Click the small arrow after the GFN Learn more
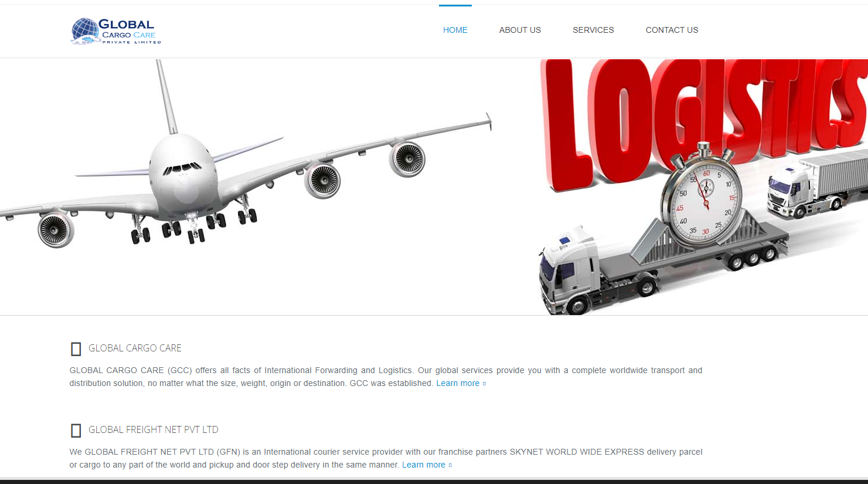The height and width of the screenshot is (484, 868). tap(450, 465)
